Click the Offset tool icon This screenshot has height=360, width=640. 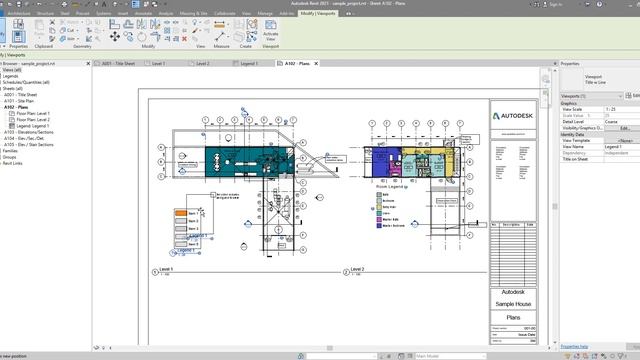[128, 24]
